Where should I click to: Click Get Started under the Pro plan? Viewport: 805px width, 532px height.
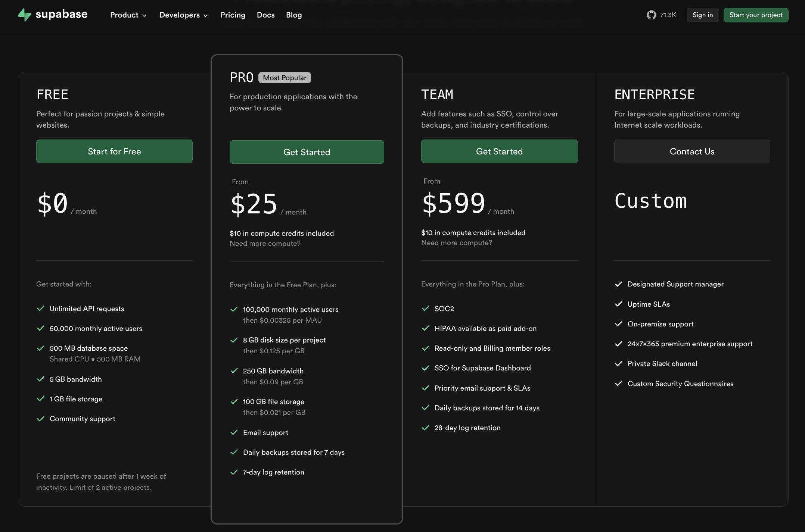point(307,152)
